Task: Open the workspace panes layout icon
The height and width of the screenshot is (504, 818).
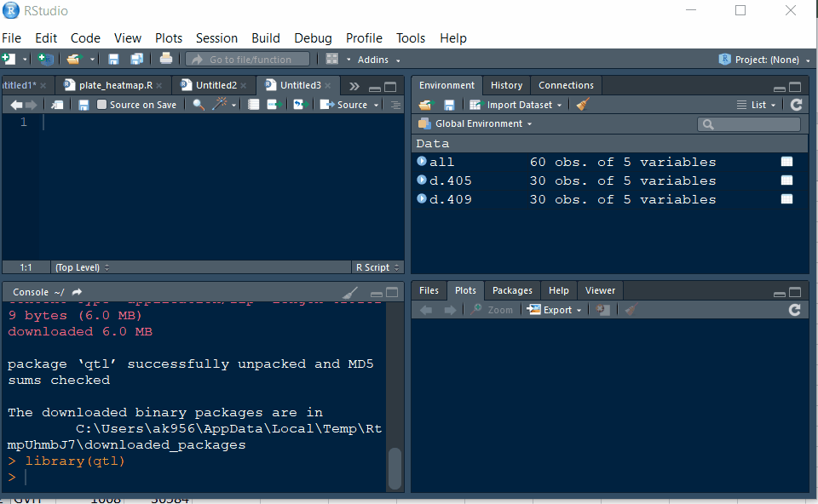Action: 332,59
